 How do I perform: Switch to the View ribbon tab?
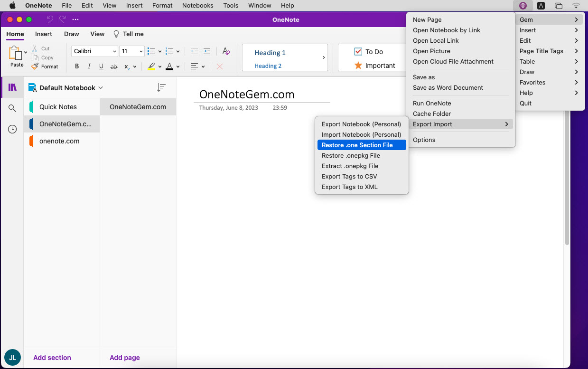point(97,34)
